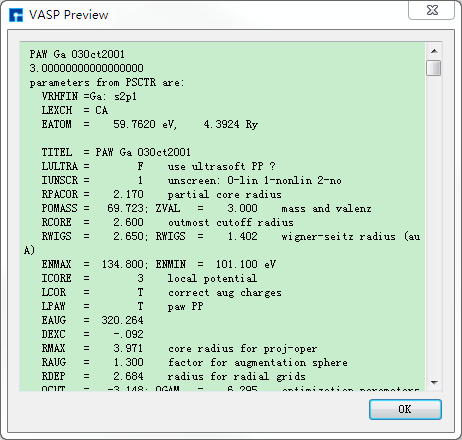Click the VRHFIN =Ga: s2p1 line
462x440 pixels.
pos(89,96)
